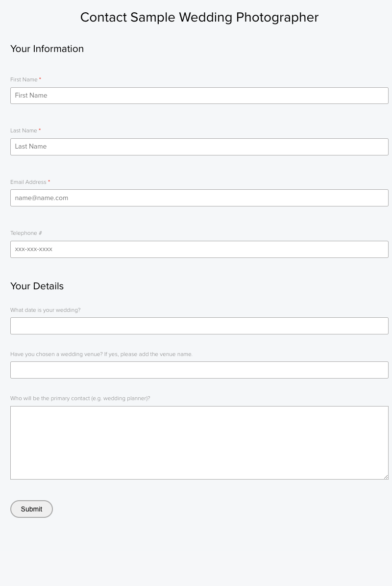Click the red asterisk beside Email Address
This screenshot has height=586, width=392.
[x=49, y=181]
